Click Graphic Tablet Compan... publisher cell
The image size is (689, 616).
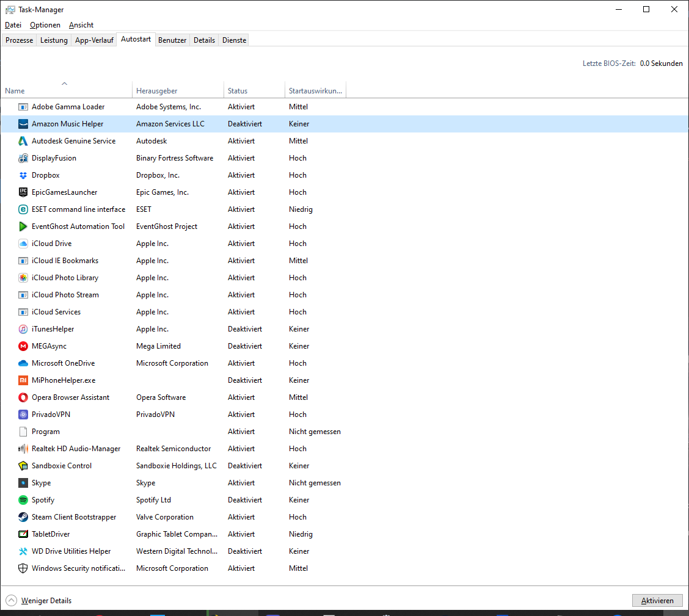point(177,534)
